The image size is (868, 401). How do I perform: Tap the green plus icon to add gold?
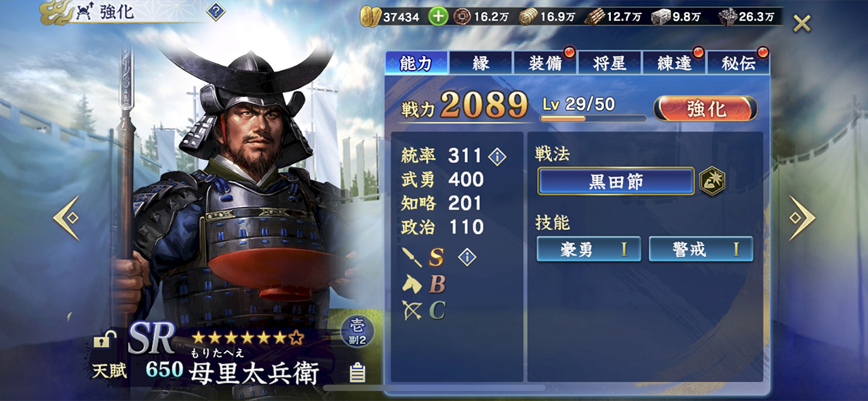click(x=438, y=16)
